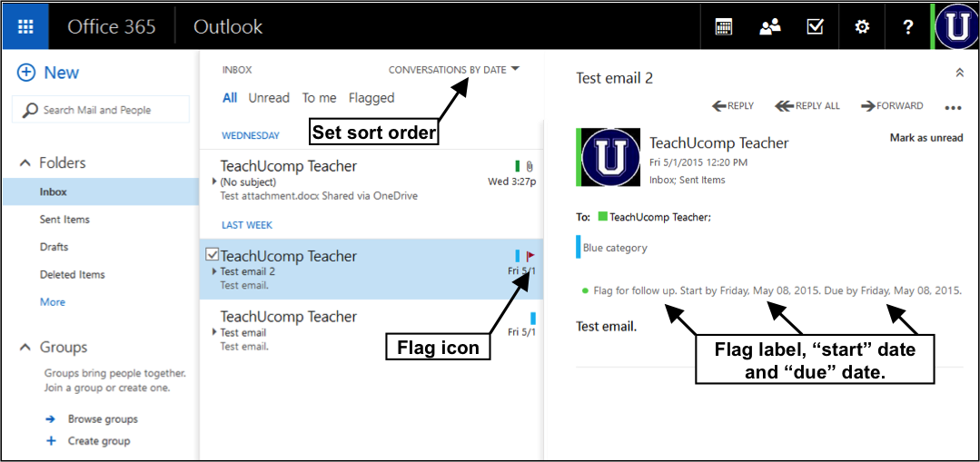The width and height of the screenshot is (980, 462).
Task: Click the sender avatar in reading pane
Action: click(610, 157)
